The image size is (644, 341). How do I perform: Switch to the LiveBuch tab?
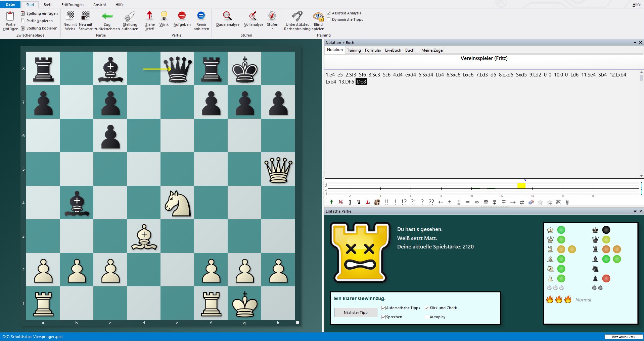393,50
